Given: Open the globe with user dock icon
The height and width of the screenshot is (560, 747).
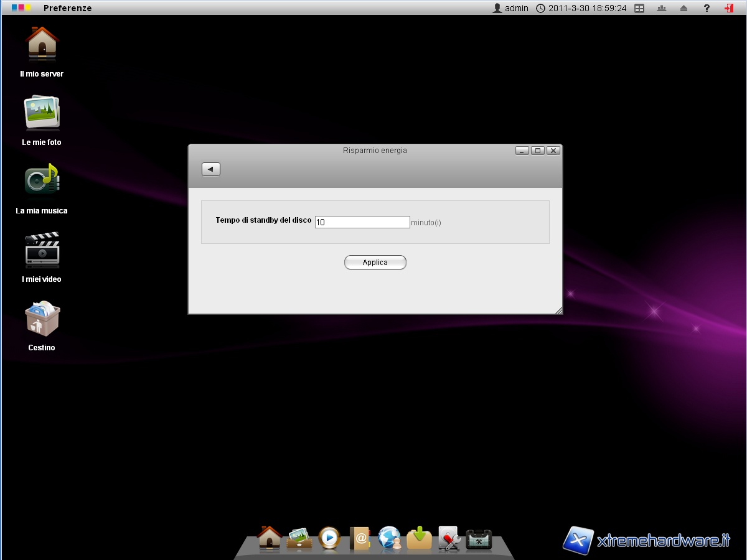Looking at the screenshot, I should coord(390,538).
